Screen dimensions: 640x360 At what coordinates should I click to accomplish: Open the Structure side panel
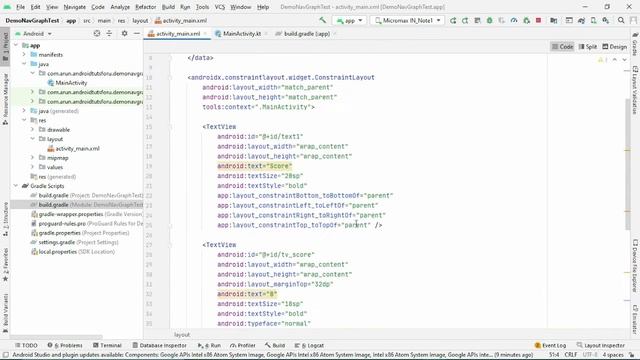pos(5,218)
